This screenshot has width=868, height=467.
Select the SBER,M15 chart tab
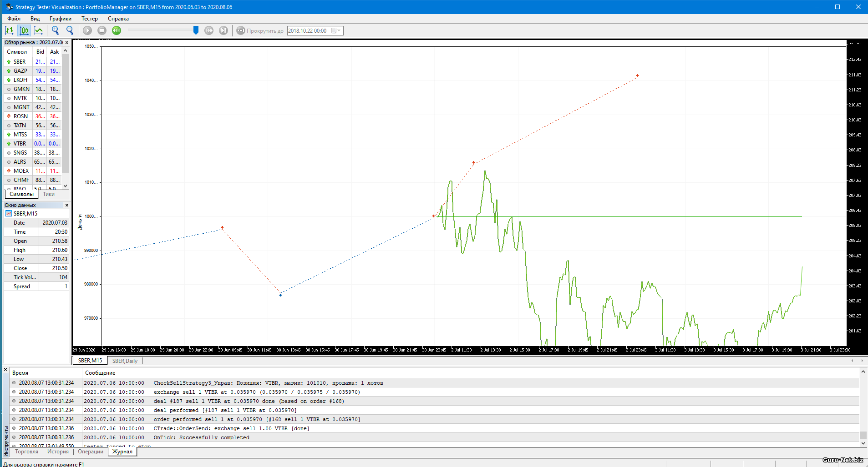coord(90,361)
